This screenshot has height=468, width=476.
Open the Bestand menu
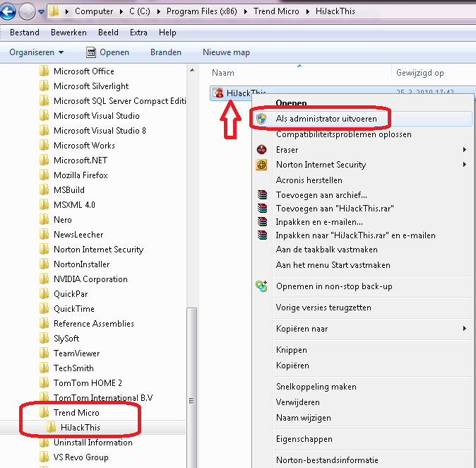25,33
